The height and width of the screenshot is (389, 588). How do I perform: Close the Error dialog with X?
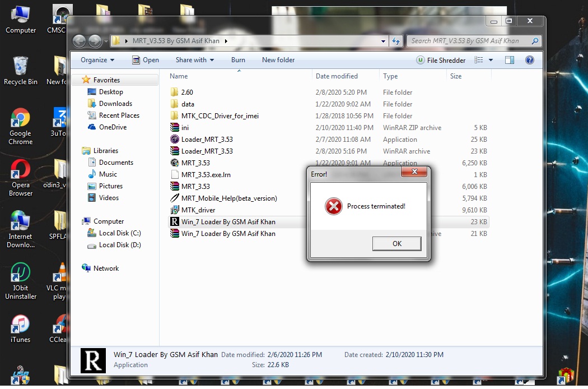point(414,172)
